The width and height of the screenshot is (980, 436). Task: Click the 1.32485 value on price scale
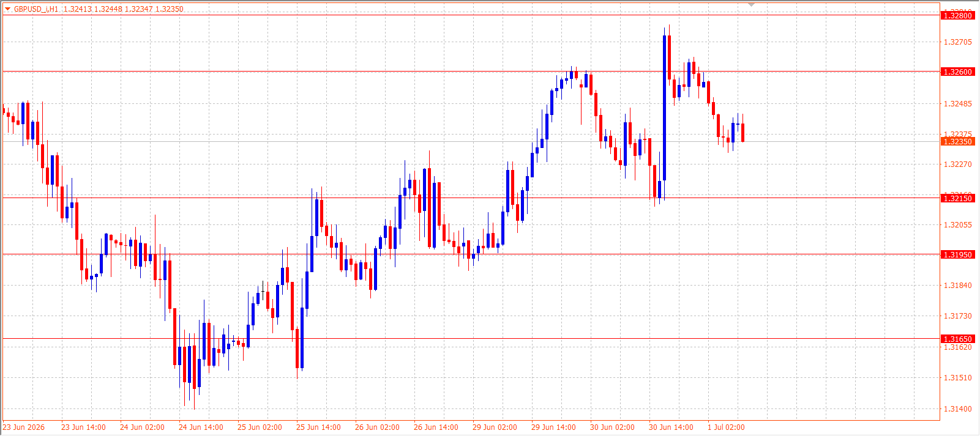(958, 104)
